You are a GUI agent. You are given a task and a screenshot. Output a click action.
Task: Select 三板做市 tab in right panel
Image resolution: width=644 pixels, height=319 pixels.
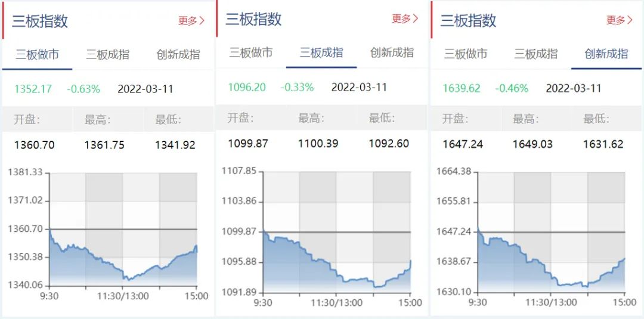[466, 54]
